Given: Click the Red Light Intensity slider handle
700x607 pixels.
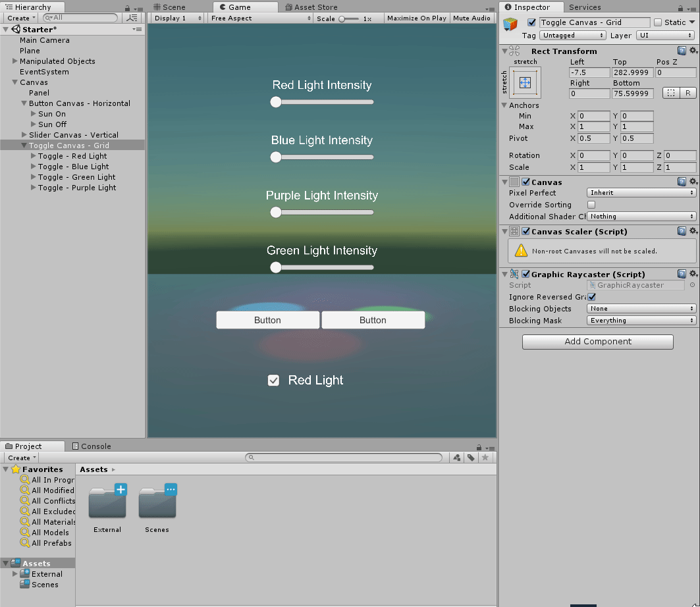Looking at the screenshot, I should point(276,102).
